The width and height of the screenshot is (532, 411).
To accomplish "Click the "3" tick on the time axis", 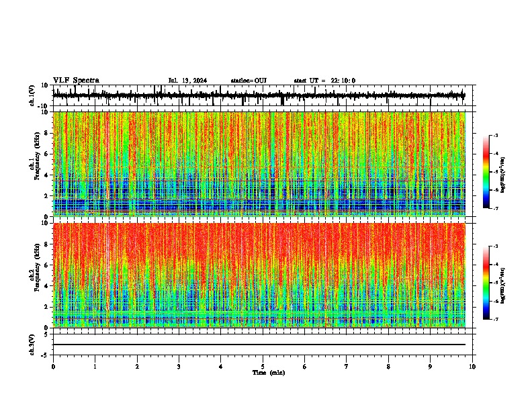I will tap(179, 367).
